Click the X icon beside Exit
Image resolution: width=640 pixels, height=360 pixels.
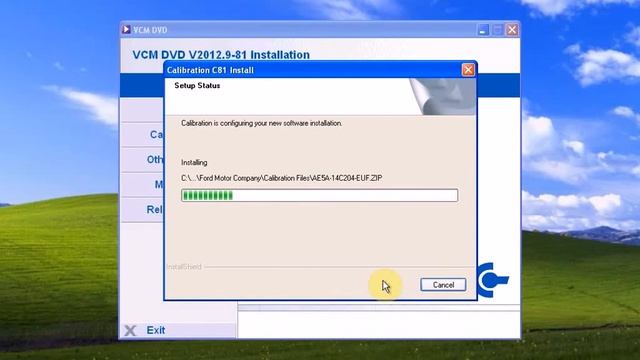130,330
